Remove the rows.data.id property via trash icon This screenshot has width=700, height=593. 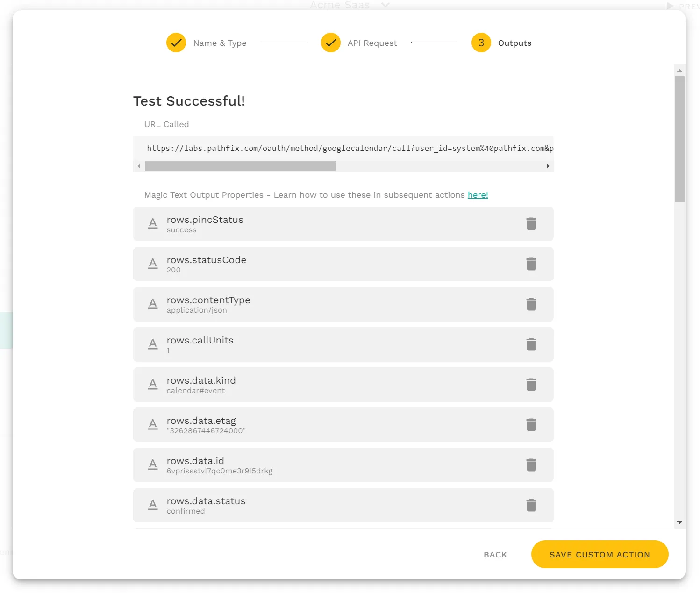pyautogui.click(x=531, y=465)
